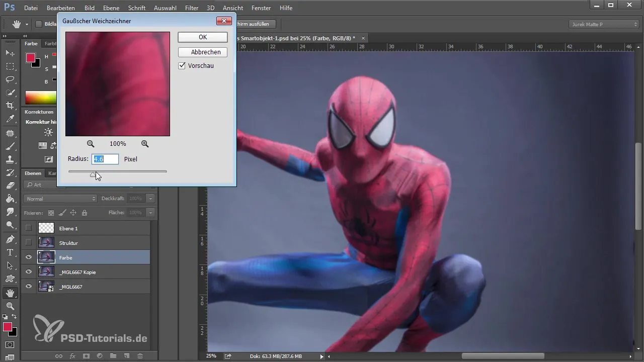Click OK in Gaussian blur dialog
Screen dimensions: 644x362
click(203, 37)
